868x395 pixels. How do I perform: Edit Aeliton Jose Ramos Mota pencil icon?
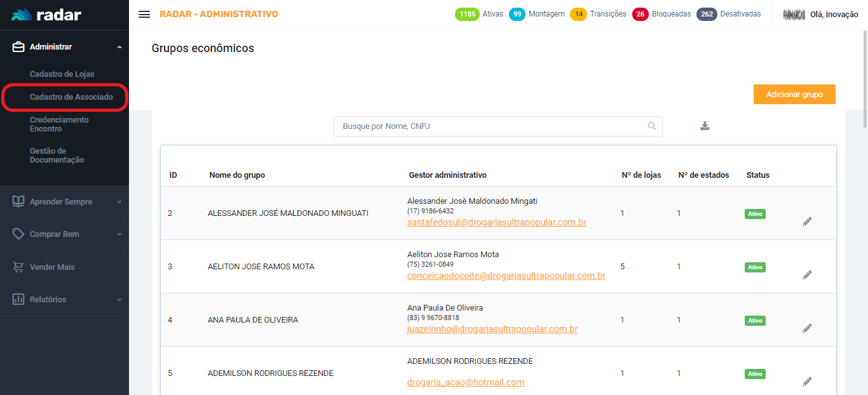pyautogui.click(x=807, y=275)
